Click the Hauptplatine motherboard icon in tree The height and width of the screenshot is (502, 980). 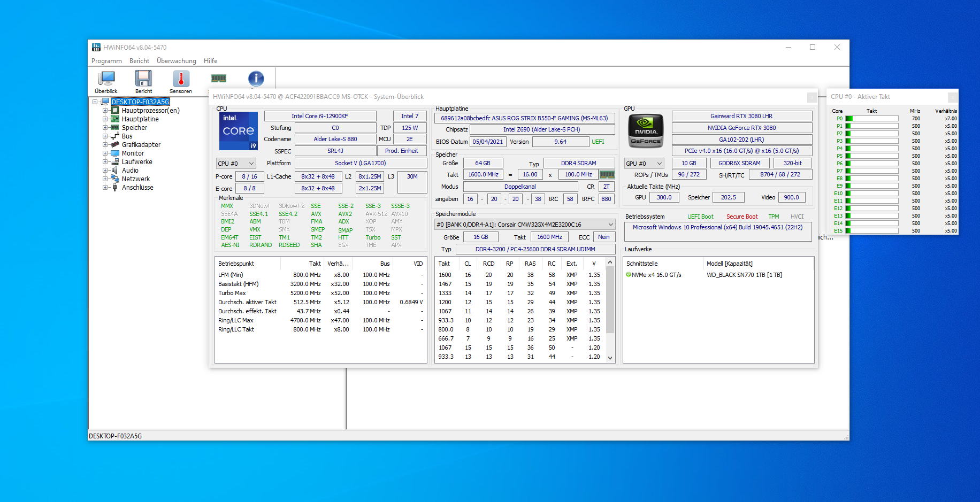pos(115,119)
